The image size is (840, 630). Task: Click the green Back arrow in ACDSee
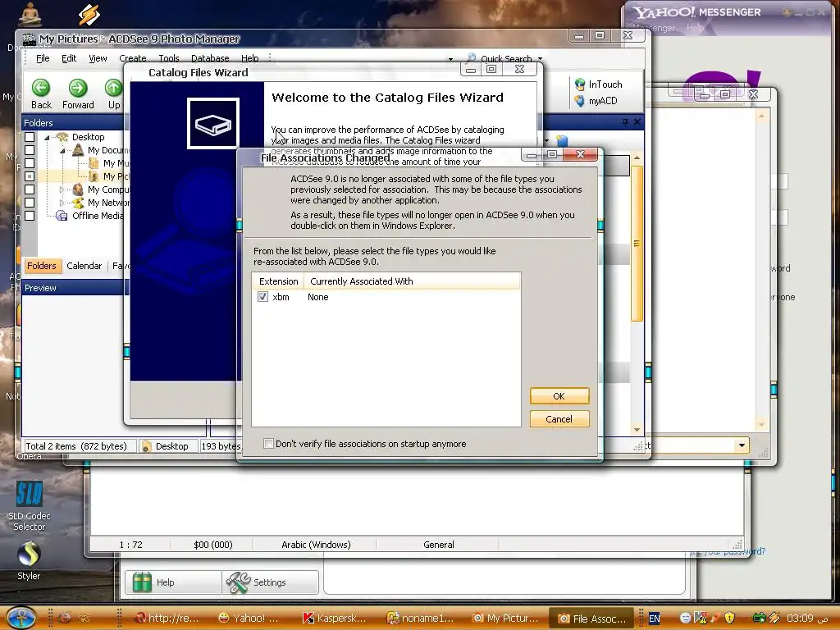pyautogui.click(x=41, y=88)
